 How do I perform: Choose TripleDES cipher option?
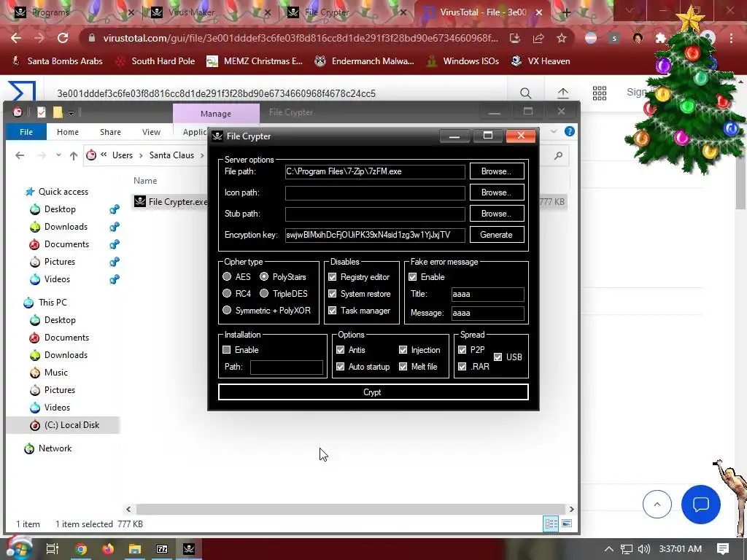coord(264,293)
